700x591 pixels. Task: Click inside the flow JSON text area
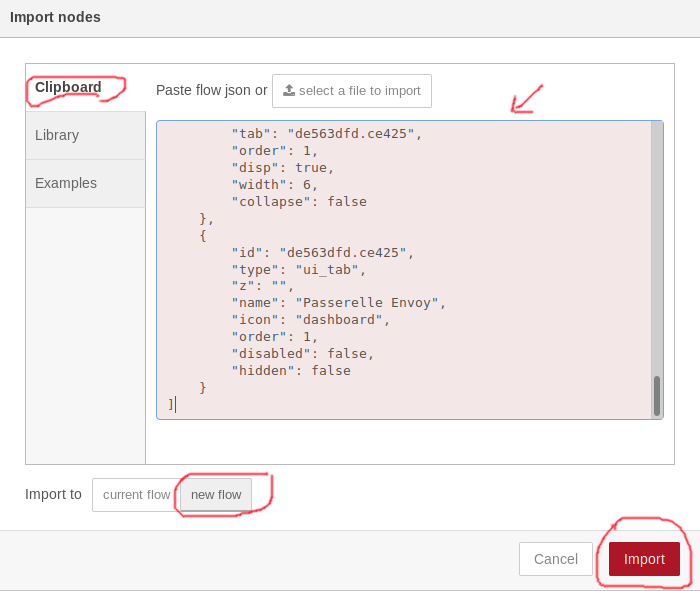404,270
